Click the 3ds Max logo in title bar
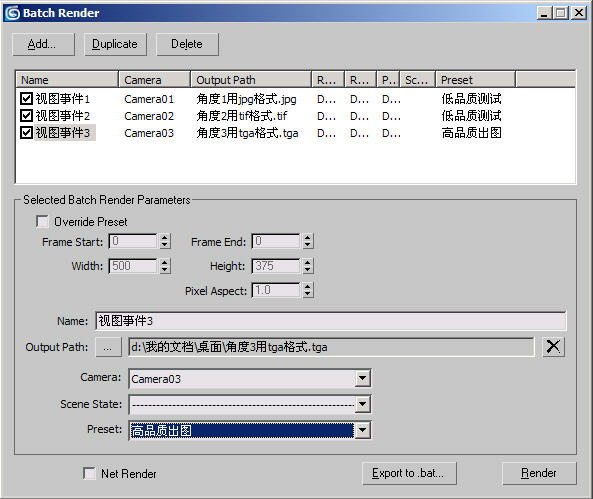This screenshot has width=593, height=499. (12, 13)
